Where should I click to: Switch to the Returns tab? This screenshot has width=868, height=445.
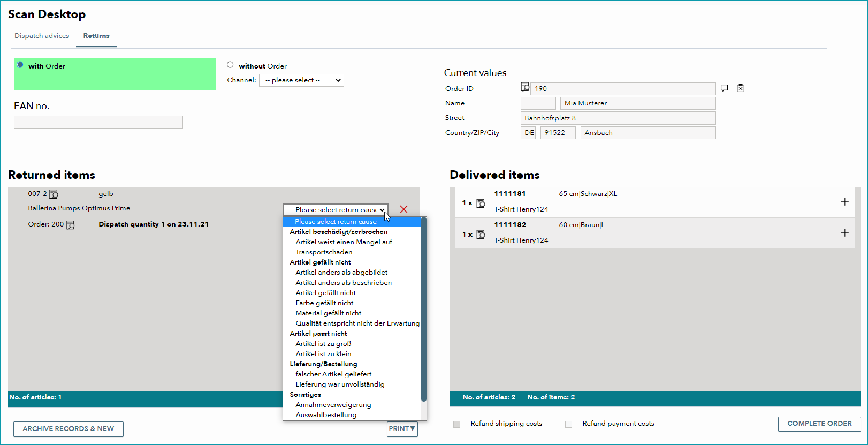96,36
